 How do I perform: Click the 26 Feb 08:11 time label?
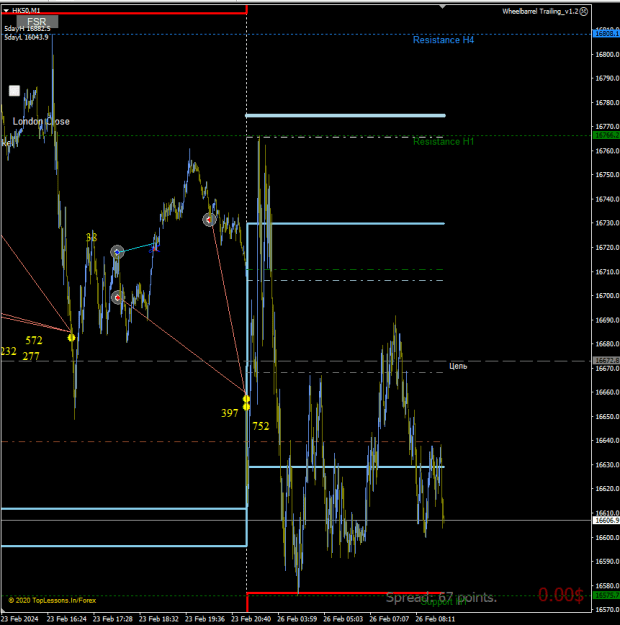tap(435, 619)
